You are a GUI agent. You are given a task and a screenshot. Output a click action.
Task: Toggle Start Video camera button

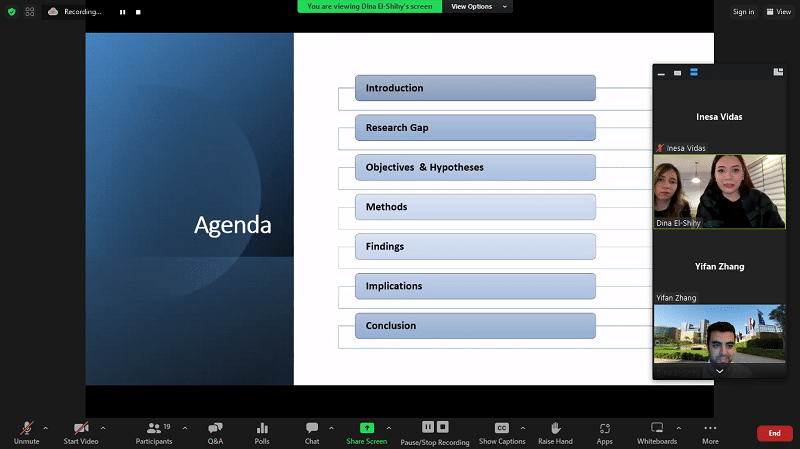pyautogui.click(x=81, y=428)
